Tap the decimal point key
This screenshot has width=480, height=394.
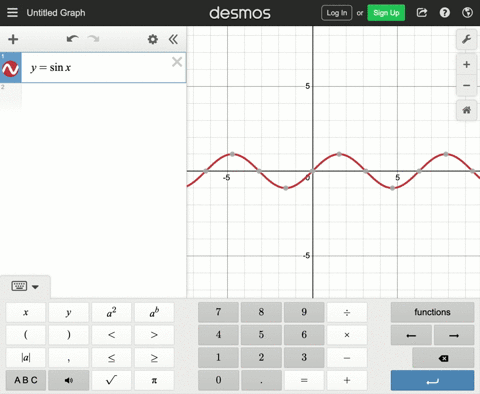click(261, 380)
